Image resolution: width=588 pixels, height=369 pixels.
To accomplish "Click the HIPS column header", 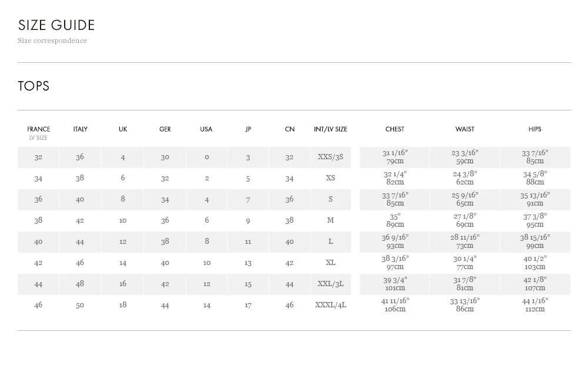I will (534, 129).
